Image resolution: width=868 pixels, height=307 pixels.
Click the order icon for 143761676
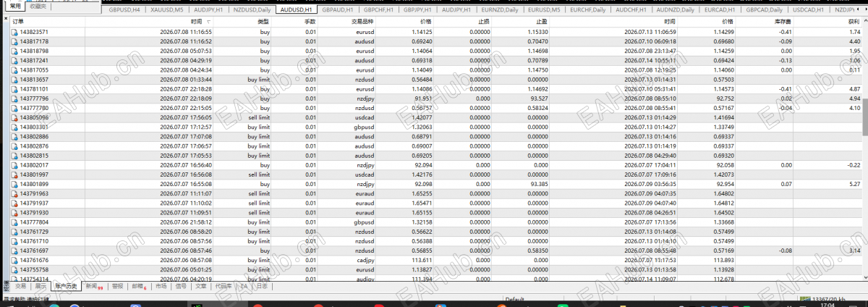click(14, 260)
